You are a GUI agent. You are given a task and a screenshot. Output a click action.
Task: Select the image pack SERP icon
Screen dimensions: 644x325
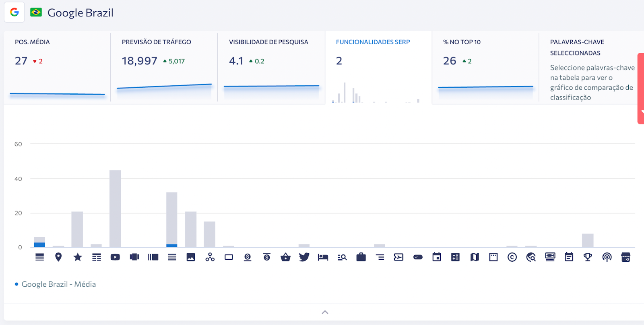(x=191, y=257)
